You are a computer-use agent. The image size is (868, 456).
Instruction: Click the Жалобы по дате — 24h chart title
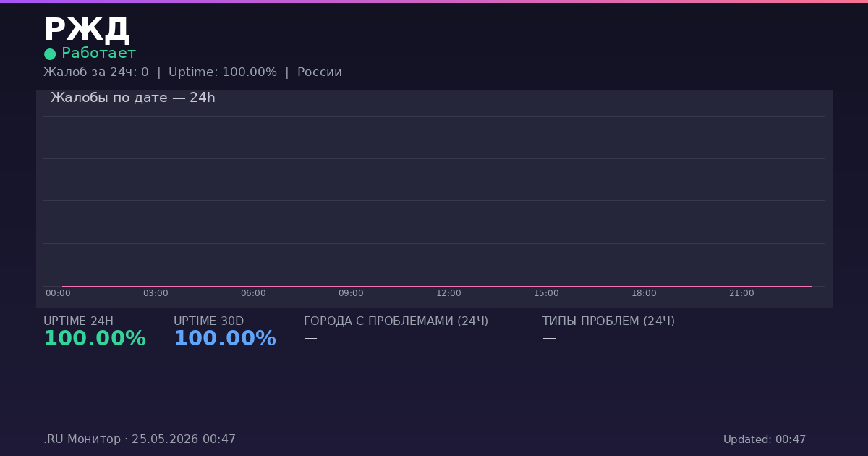point(133,98)
